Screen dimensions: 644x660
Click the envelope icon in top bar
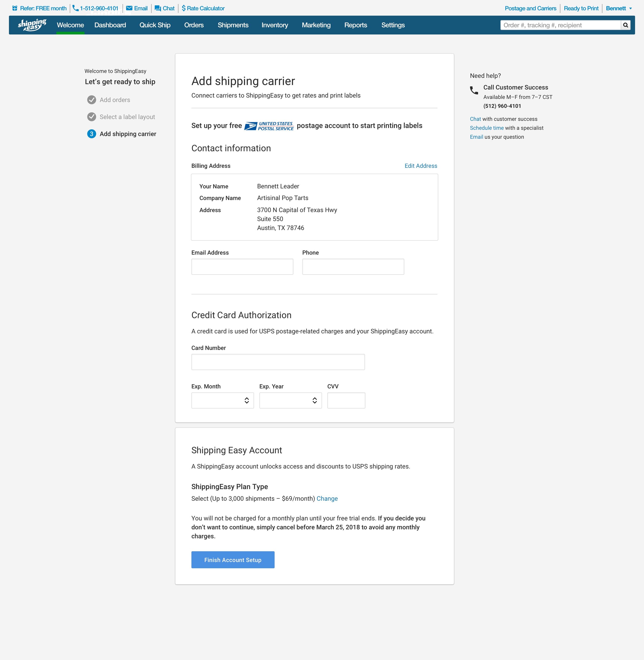pyautogui.click(x=129, y=8)
